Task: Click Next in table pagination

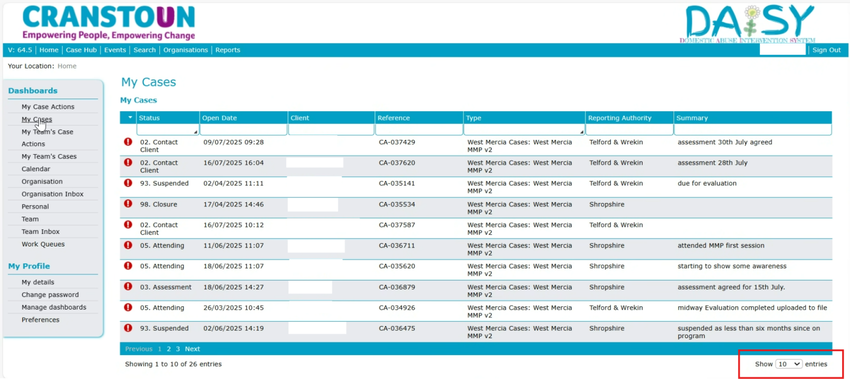Action: [x=192, y=349]
